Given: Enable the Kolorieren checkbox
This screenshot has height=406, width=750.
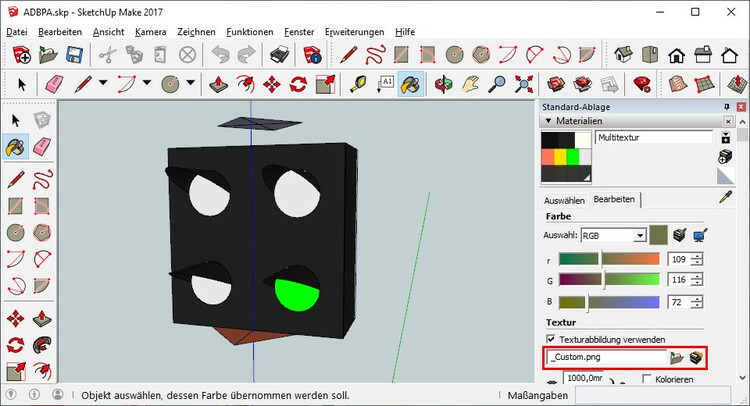Looking at the screenshot, I should click(x=647, y=380).
